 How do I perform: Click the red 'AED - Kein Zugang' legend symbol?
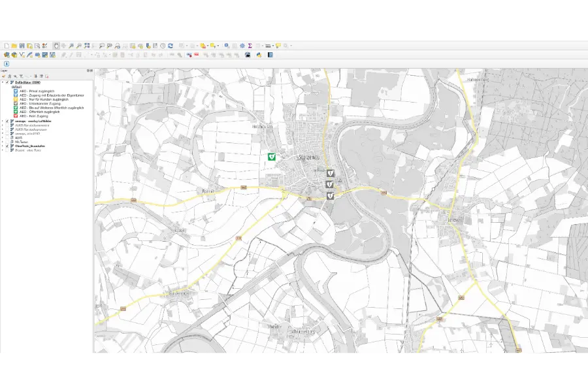tap(16, 116)
